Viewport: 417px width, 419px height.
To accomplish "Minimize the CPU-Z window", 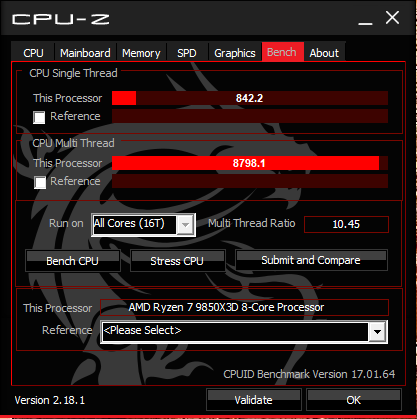I will [x=365, y=19].
